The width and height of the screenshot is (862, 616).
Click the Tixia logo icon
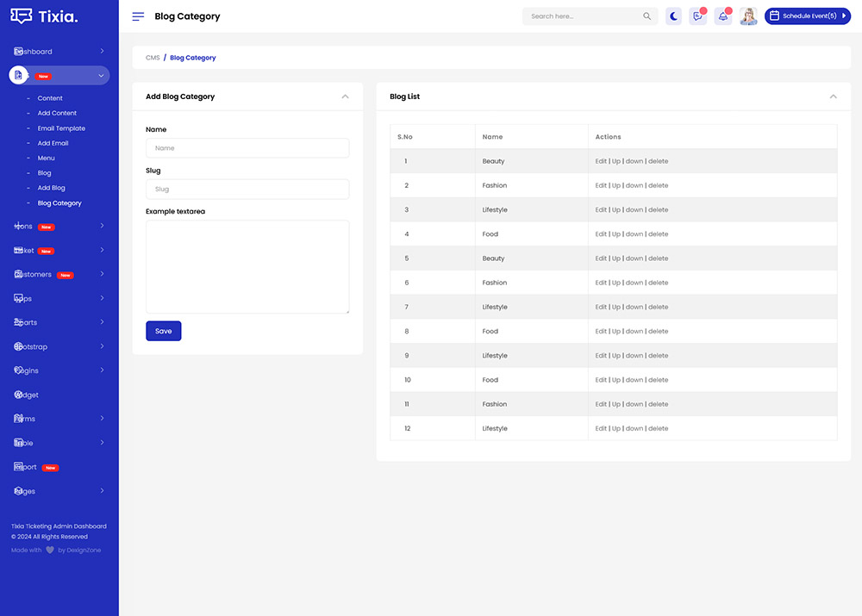tap(22, 16)
